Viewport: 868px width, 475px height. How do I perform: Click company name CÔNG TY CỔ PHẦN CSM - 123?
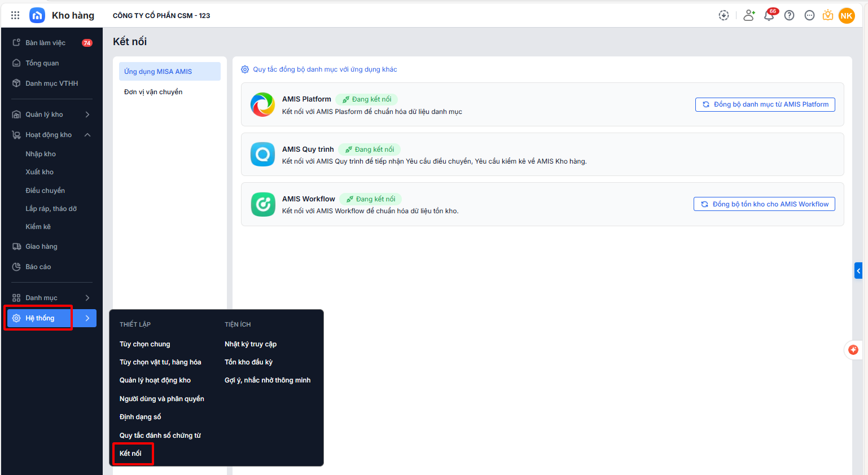point(161,16)
